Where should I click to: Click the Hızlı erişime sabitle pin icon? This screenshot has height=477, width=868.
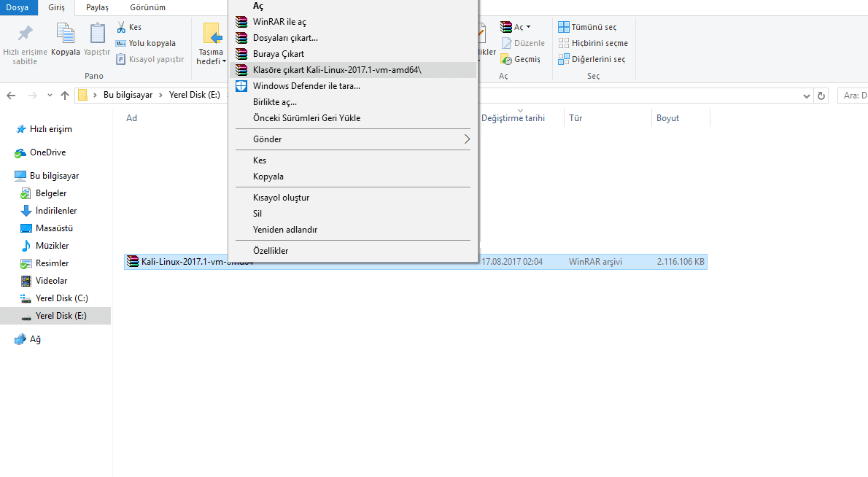pyautogui.click(x=25, y=34)
